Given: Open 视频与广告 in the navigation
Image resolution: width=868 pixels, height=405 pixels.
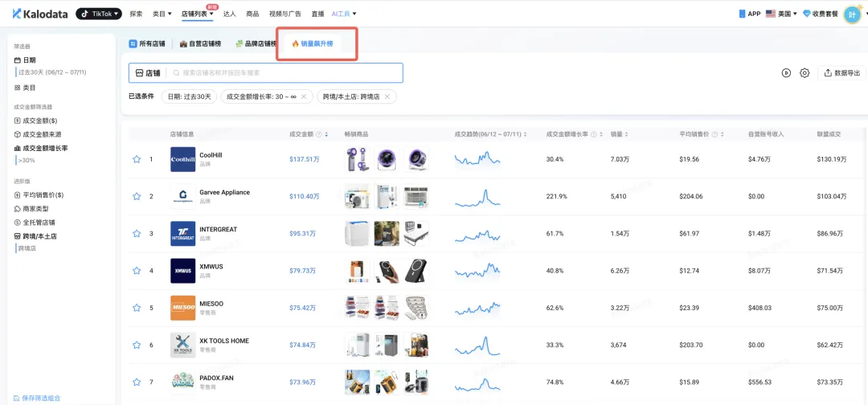Looking at the screenshot, I should point(286,14).
